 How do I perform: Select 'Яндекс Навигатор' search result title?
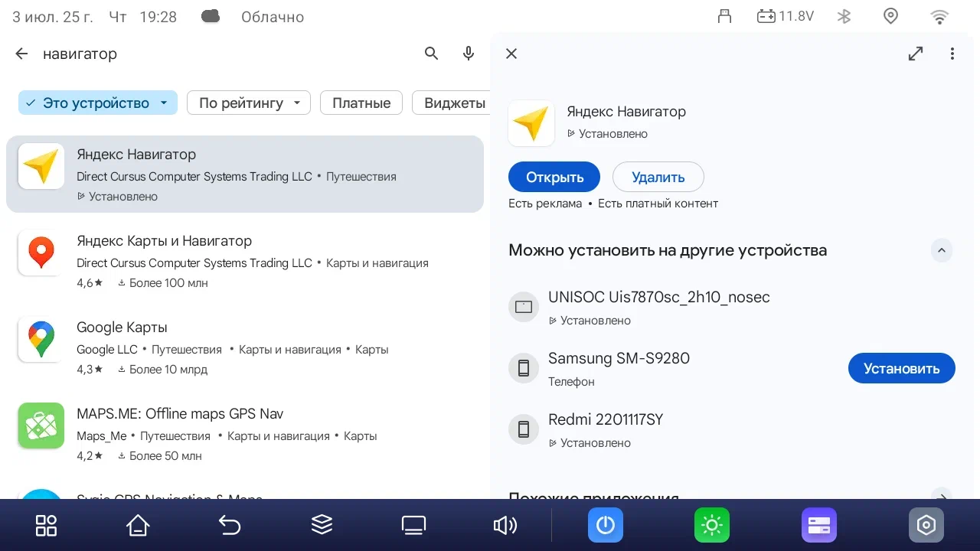[136, 154]
